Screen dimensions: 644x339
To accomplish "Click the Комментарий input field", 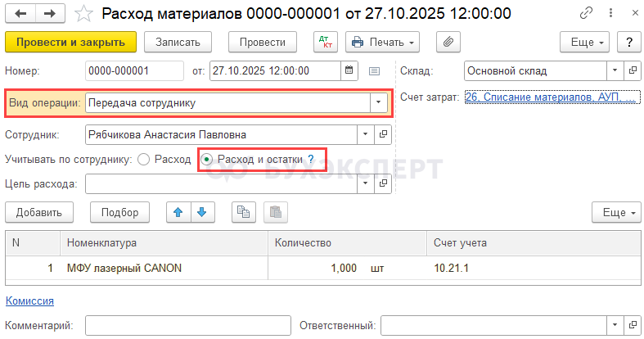I will pos(188,325).
